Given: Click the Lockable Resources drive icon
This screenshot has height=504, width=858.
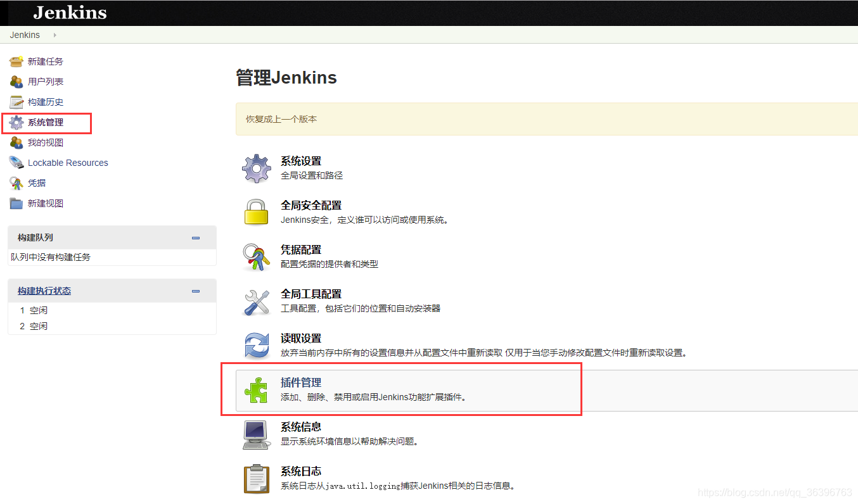Looking at the screenshot, I should coord(16,163).
